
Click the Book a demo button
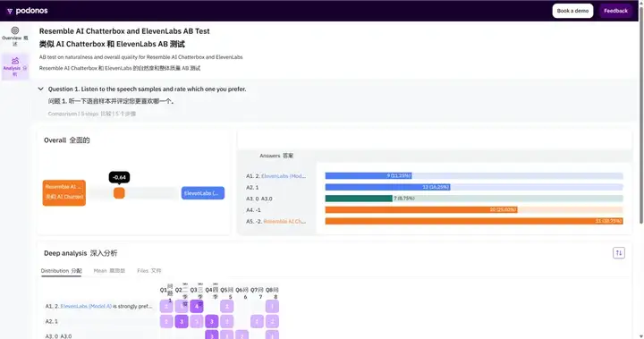point(572,11)
